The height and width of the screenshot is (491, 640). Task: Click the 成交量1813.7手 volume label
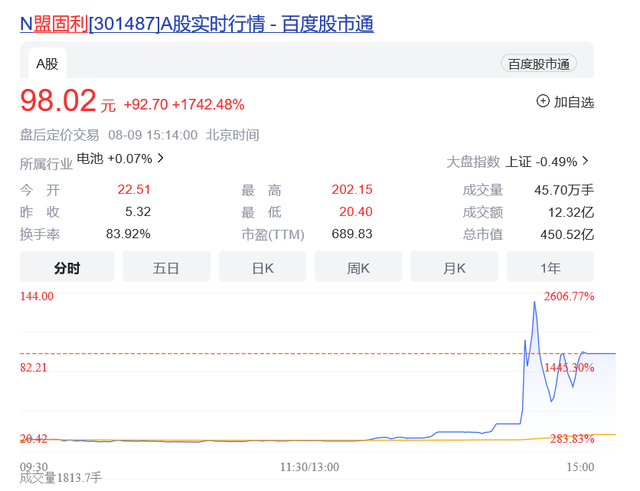coord(61,478)
